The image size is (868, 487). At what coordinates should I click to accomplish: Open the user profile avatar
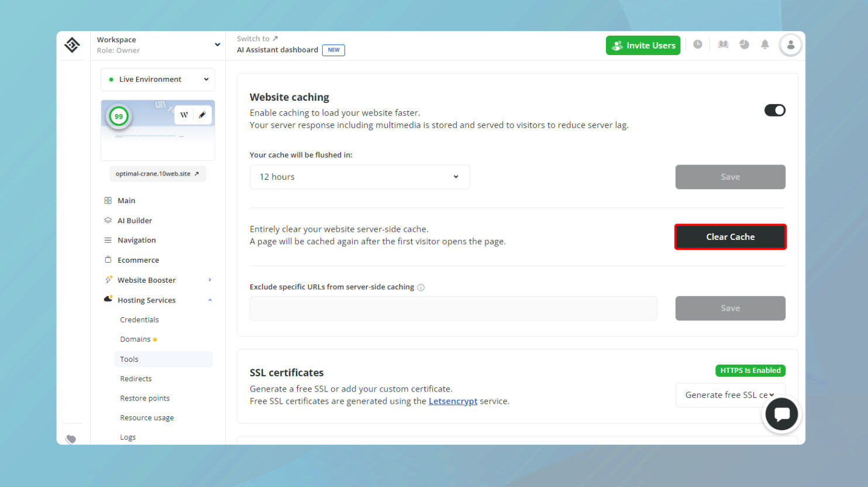(790, 45)
